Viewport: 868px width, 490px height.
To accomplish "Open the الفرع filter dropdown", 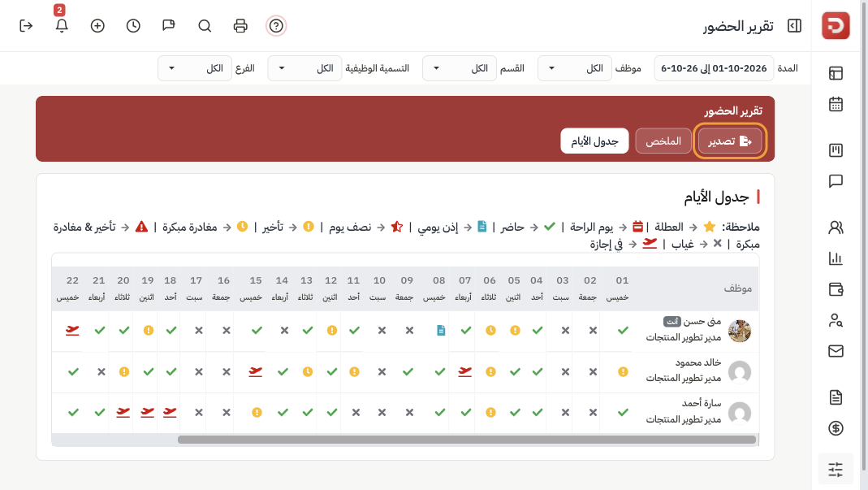I will (195, 68).
